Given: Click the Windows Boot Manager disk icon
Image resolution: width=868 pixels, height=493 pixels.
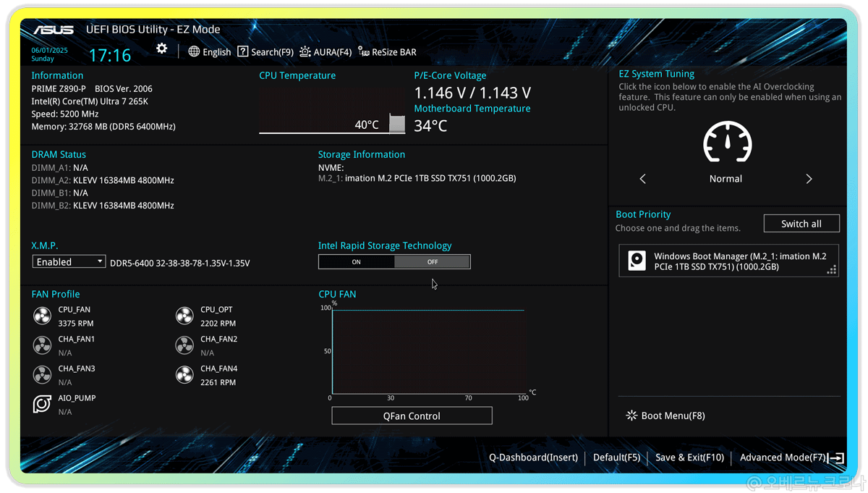Looking at the screenshot, I should (x=637, y=261).
